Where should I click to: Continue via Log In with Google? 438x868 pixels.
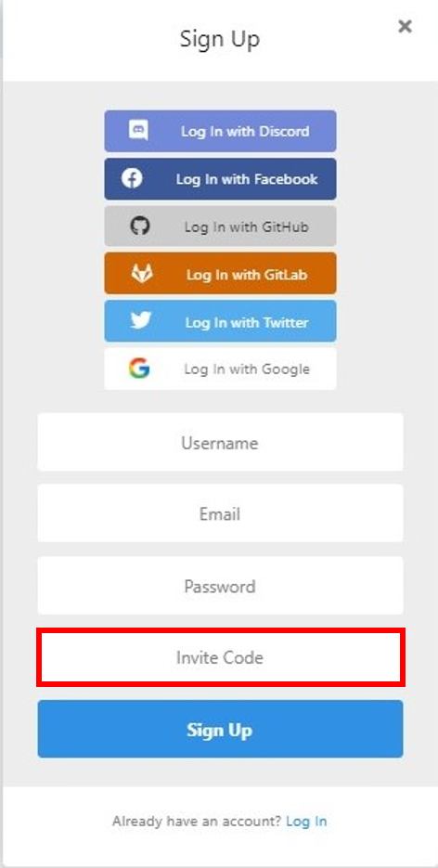[220, 369]
